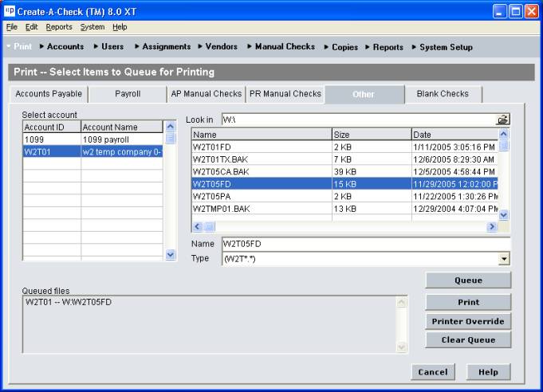Click the Cancel button
This screenshot has height=392, width=543.
[x=433, y=372]
